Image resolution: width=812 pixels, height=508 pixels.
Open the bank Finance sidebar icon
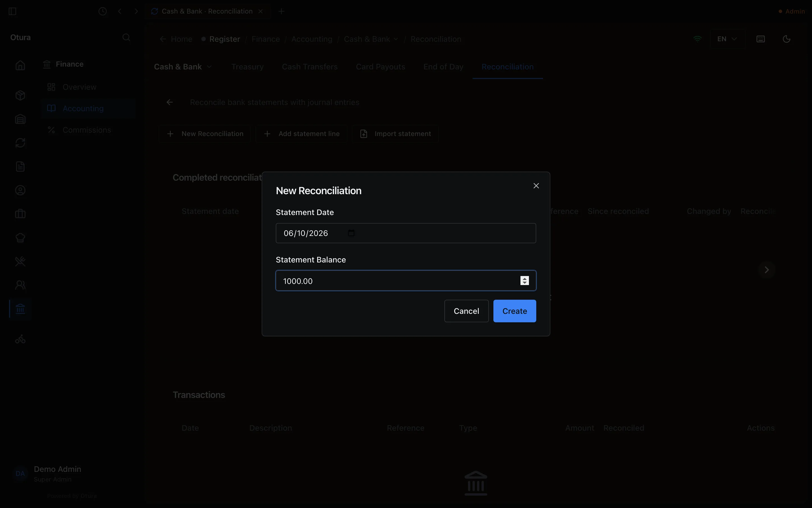click(x=20, y=309)
